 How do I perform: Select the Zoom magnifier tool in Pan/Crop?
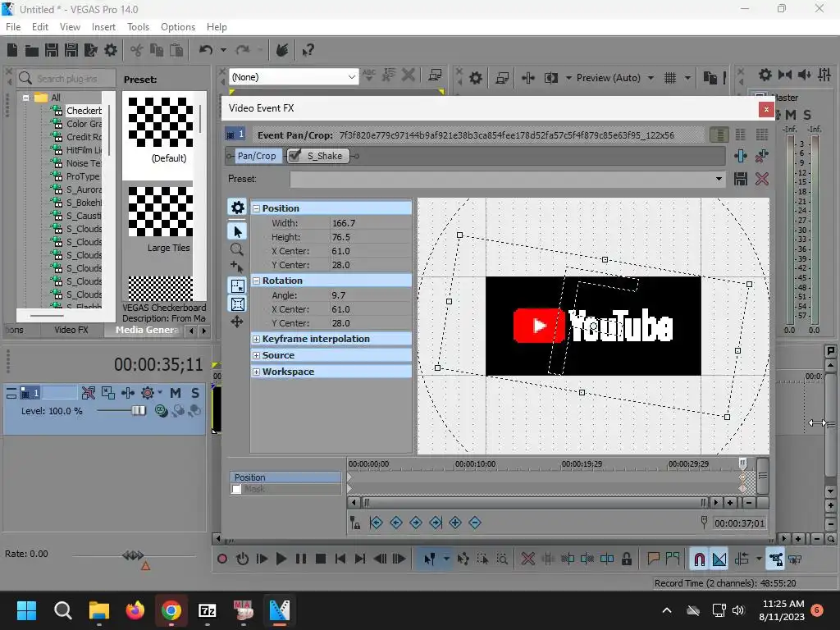click(x=237, y=249)
